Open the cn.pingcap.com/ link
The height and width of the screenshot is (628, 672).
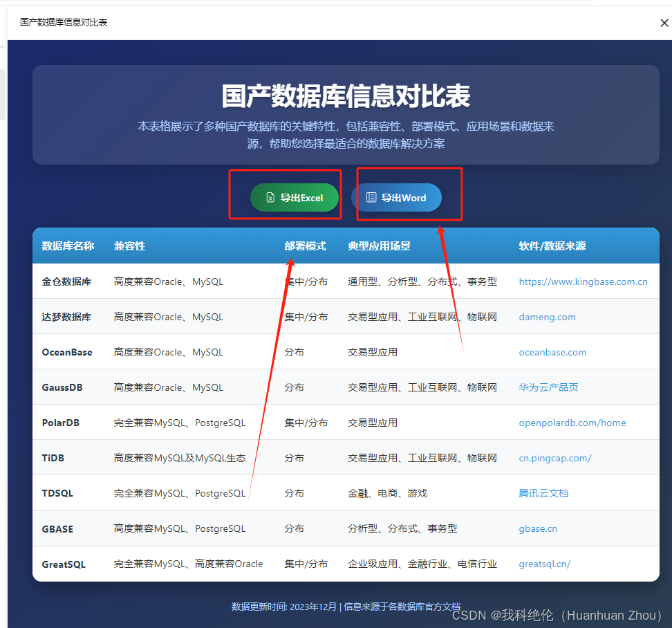555,459
